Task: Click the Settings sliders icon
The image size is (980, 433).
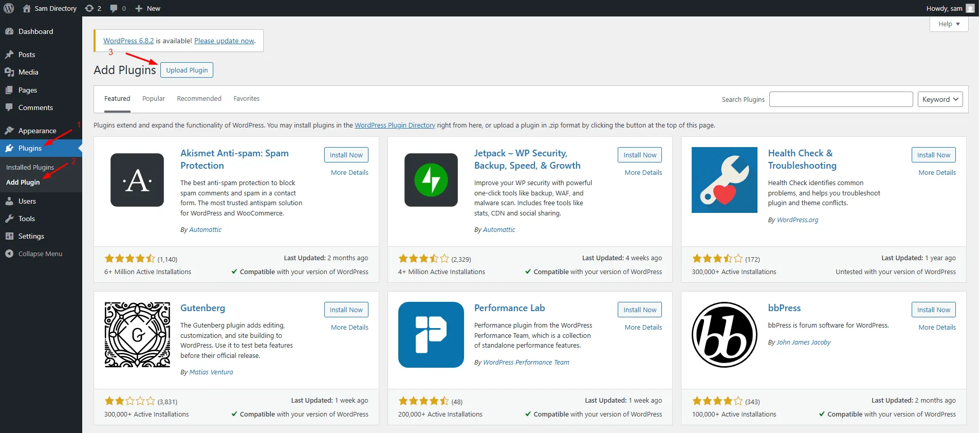Action: coord(9,236)
